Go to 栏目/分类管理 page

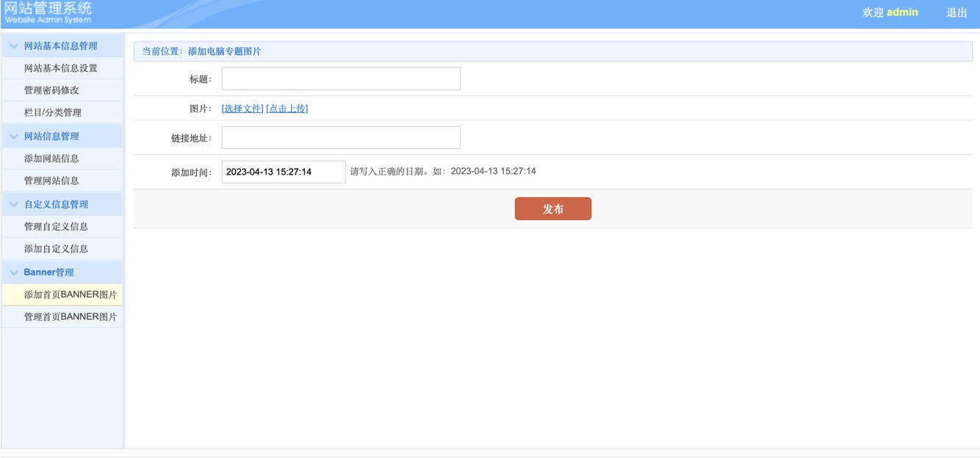(52, 112)
